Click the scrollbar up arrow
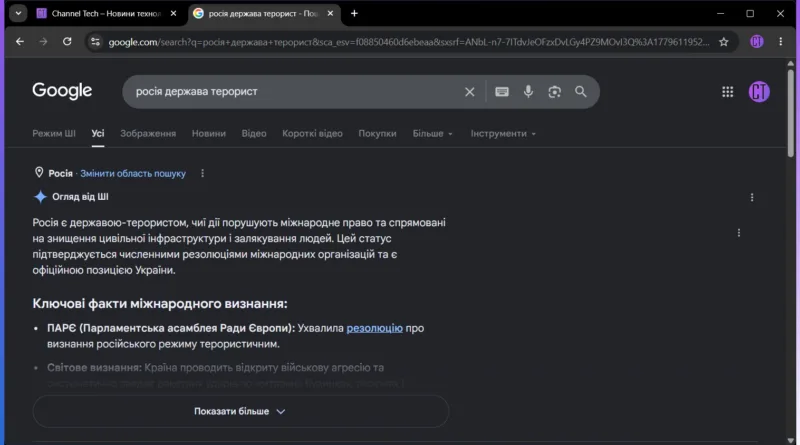 (790, 64)
